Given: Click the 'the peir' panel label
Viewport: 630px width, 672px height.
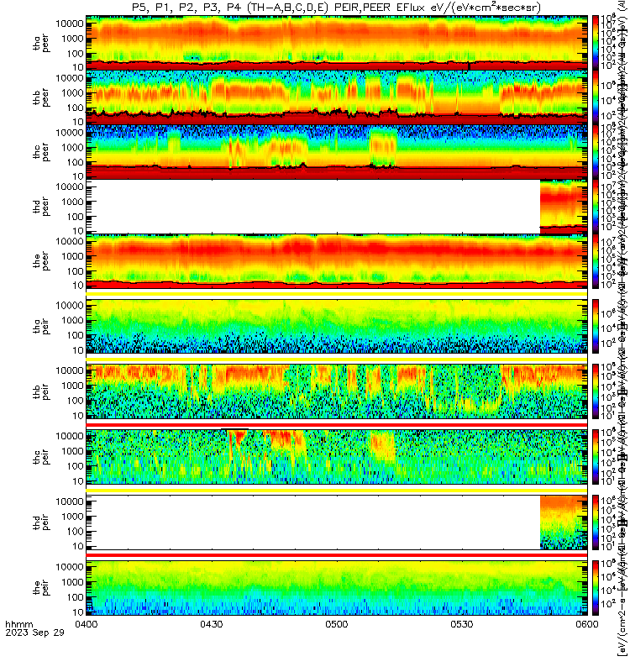Looking at the screenshot, I should (41, 587).
